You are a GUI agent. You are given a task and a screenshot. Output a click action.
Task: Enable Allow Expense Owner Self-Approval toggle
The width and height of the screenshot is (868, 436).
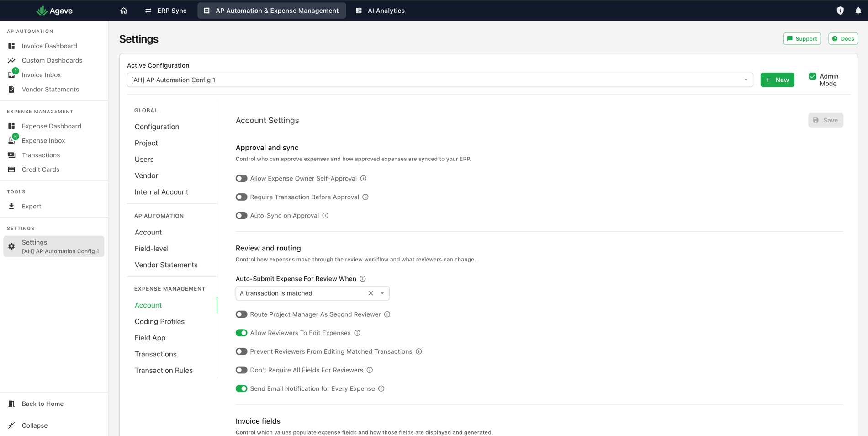[x=241, y=178]
